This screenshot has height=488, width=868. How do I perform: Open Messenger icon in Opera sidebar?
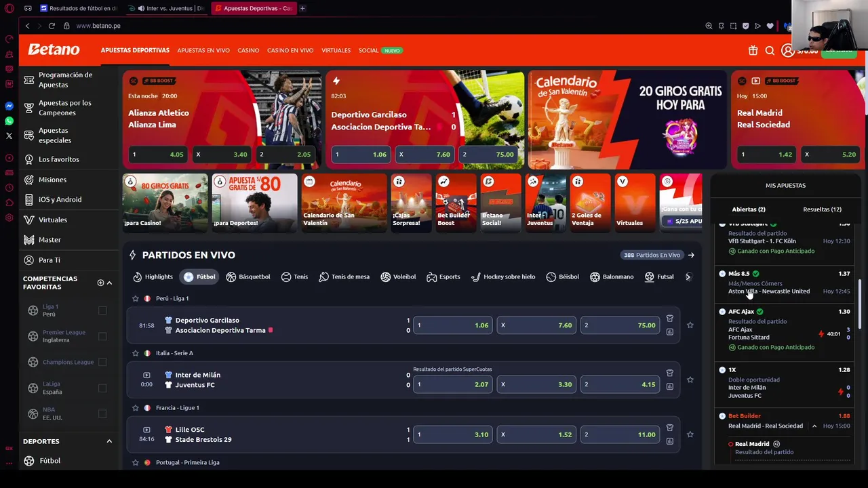[9, 106]
